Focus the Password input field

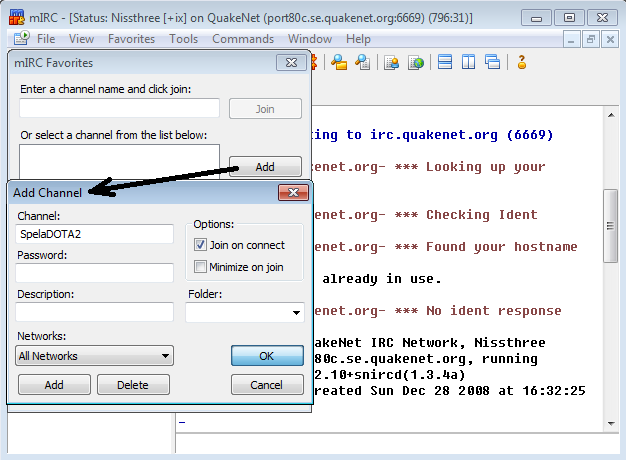click(95, 273)
